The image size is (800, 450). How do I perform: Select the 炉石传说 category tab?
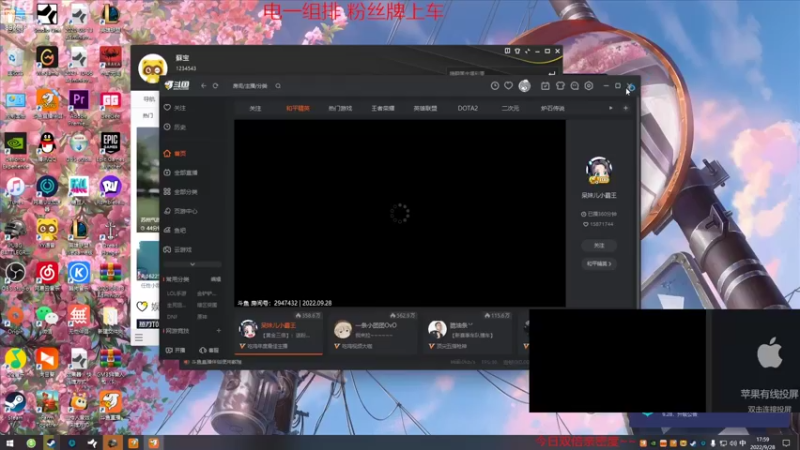click(553, 108)
